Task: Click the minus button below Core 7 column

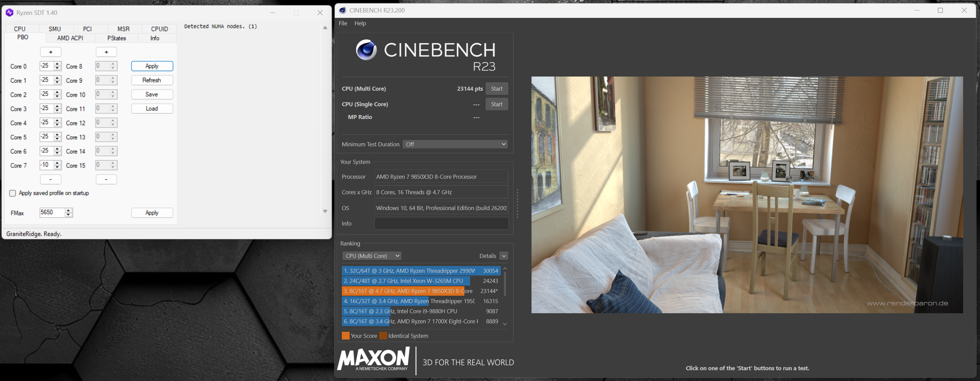Action: click(51, 179)
